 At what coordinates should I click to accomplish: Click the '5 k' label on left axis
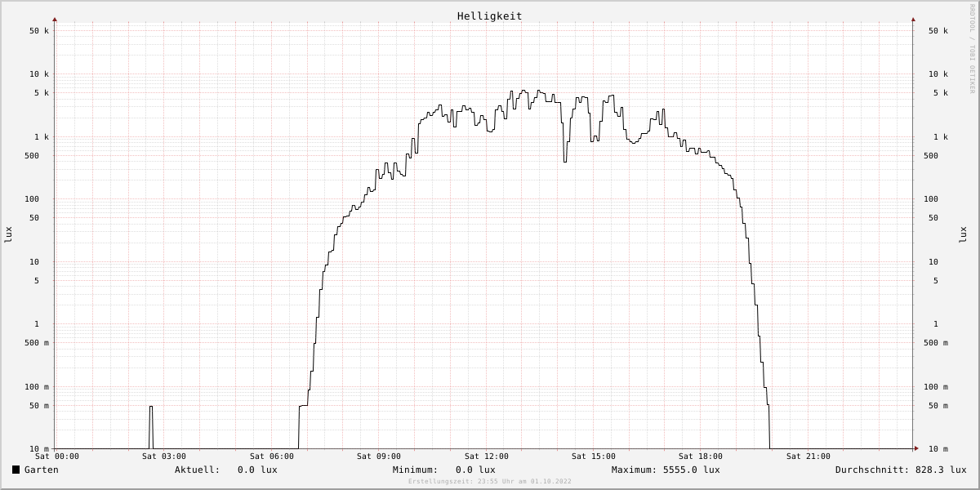[x=42, y=93]
